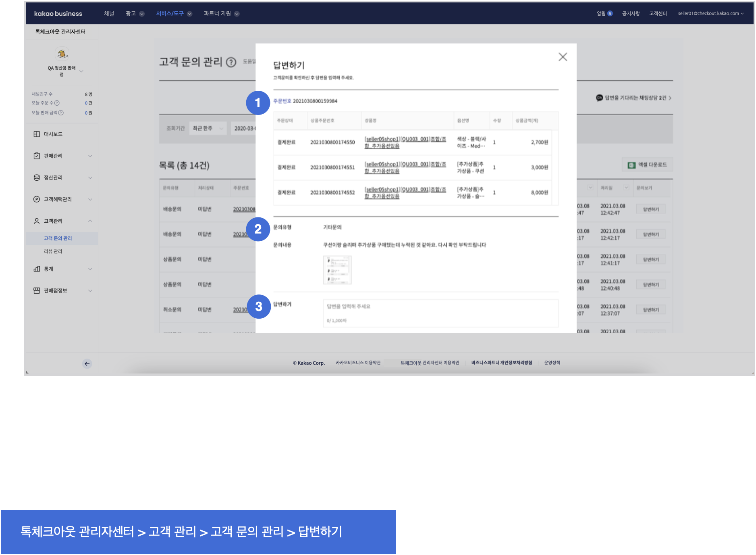Open the 알림 notification badge
Screen dimensions: 756x555
(610, 13)
